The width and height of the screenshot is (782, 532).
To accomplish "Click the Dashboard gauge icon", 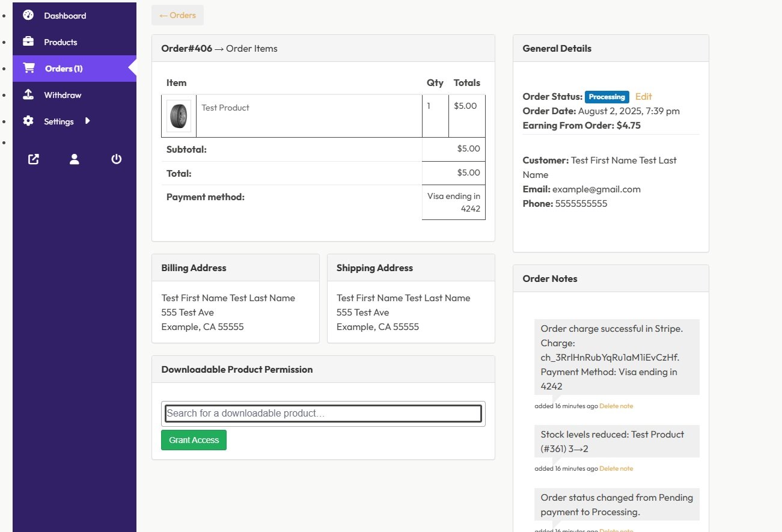I will tap(28, 16).
